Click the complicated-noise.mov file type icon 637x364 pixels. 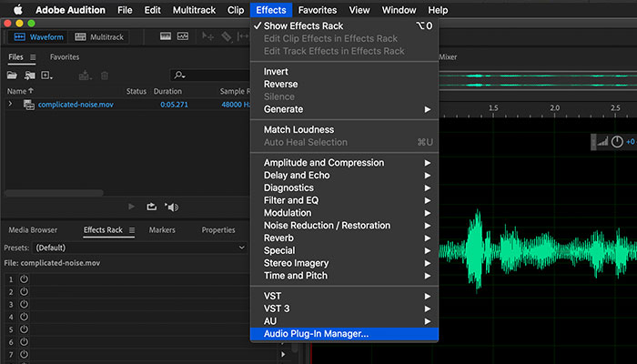click(x=29, y=105)
